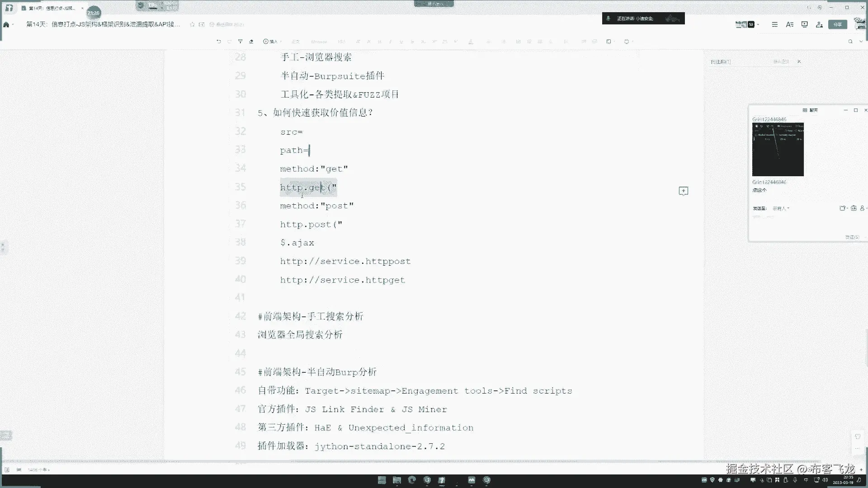Switch to the 第14天 document tab
Screen dimensions: 868x488
[51, 8]
